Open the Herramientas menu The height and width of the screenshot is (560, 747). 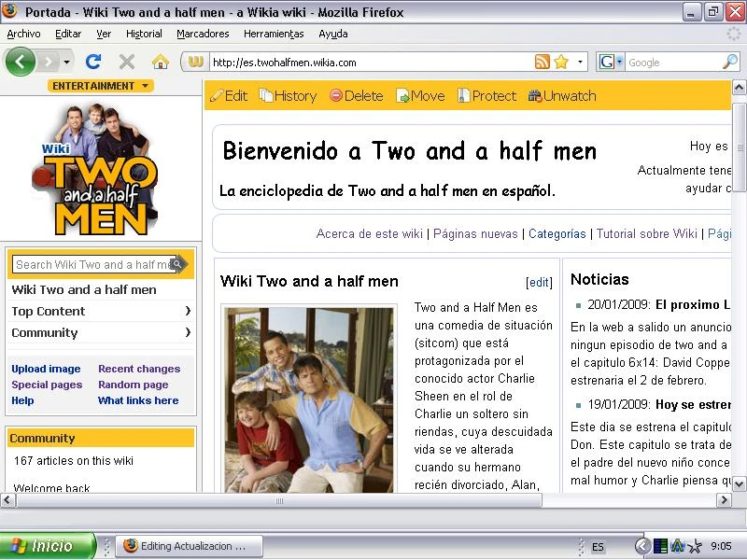click(x=274, y=34)
